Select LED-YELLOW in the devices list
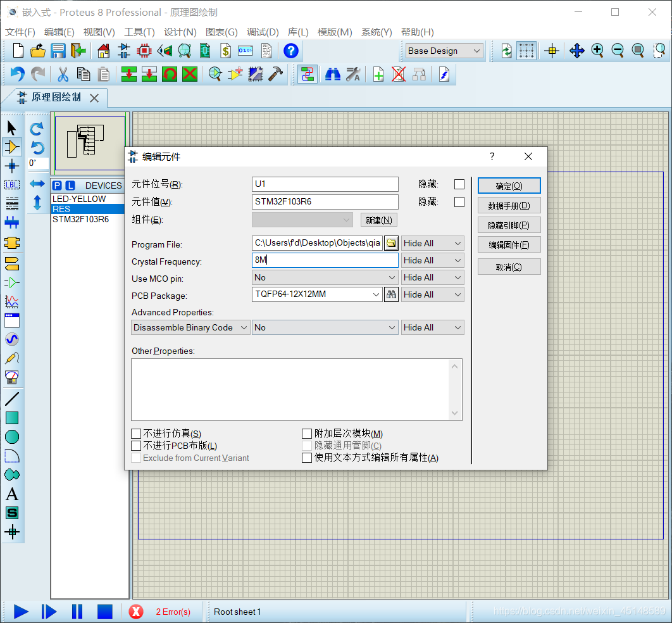Screen dimensions: 672x623 (x=79, y=199)
